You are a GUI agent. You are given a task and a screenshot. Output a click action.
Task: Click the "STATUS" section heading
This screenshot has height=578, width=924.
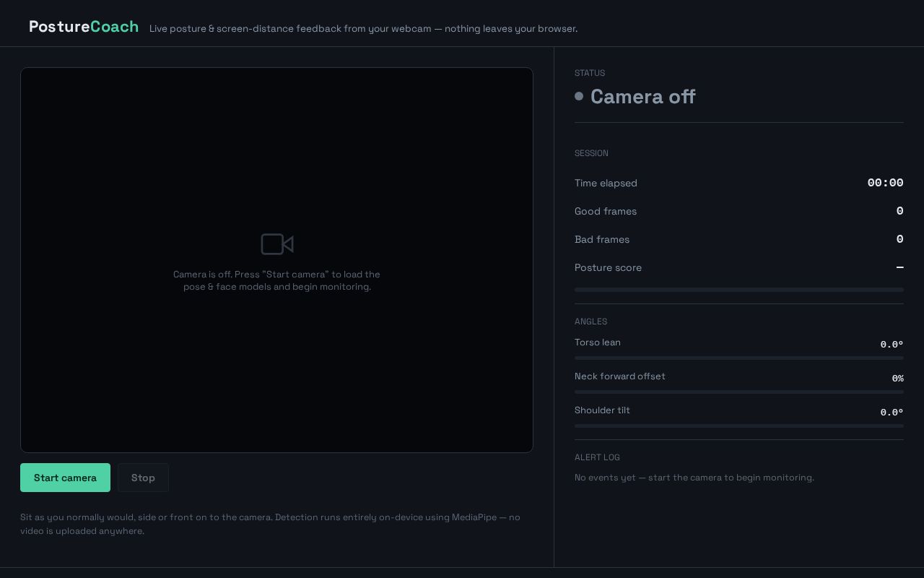coord(590,73)
